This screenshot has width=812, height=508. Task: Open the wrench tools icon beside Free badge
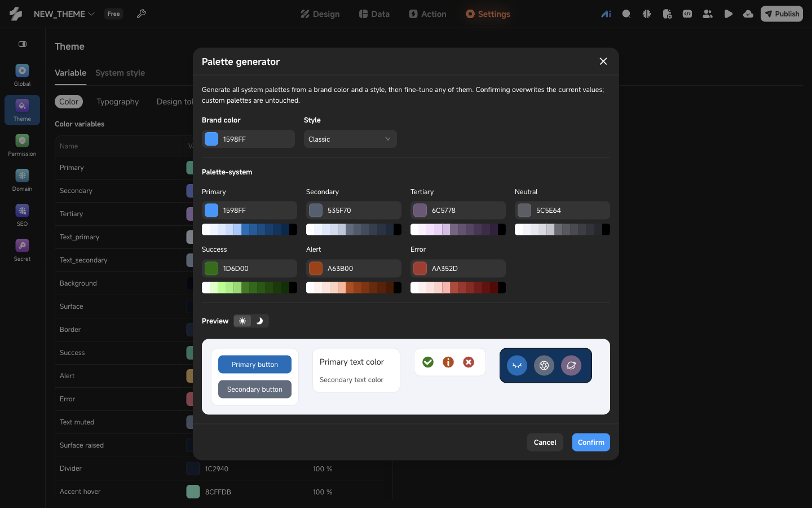(142, 14)
